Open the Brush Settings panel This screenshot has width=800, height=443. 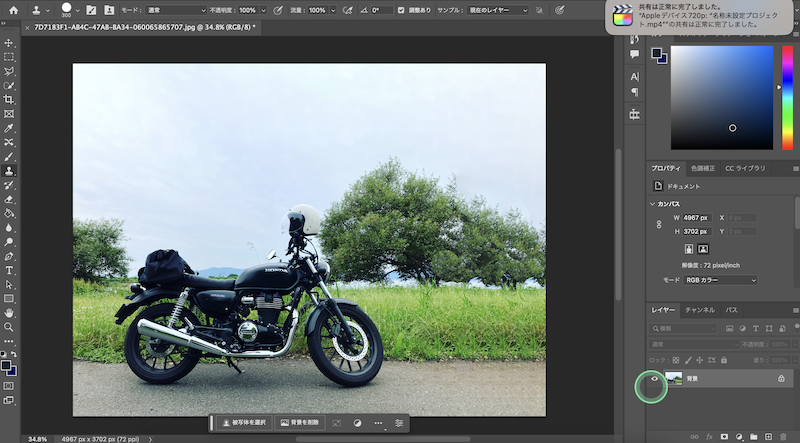click(91, 10)
